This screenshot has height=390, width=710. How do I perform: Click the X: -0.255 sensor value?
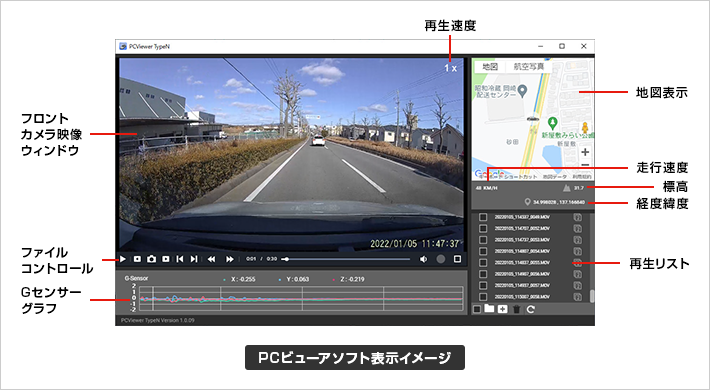(x=243, y=279)
